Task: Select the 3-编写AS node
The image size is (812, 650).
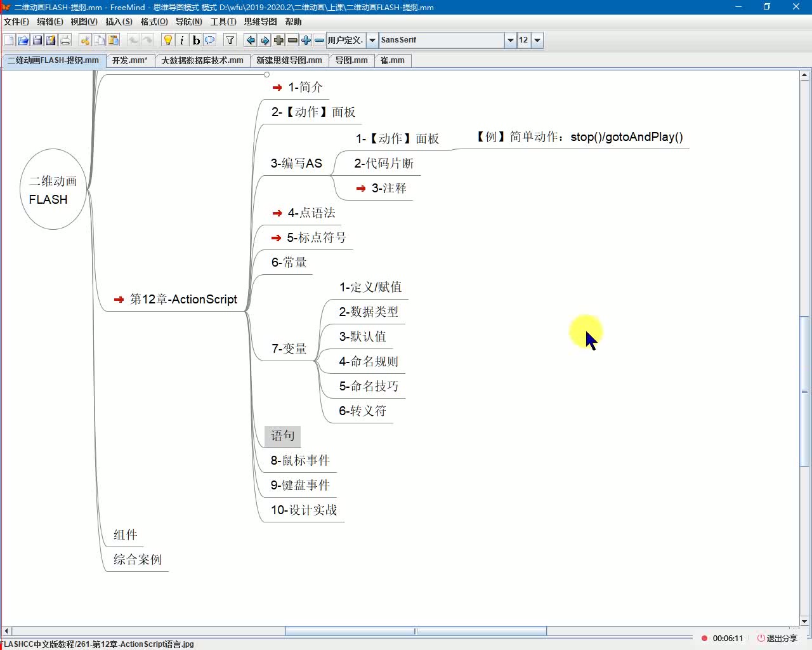Action: pos(296,163)
